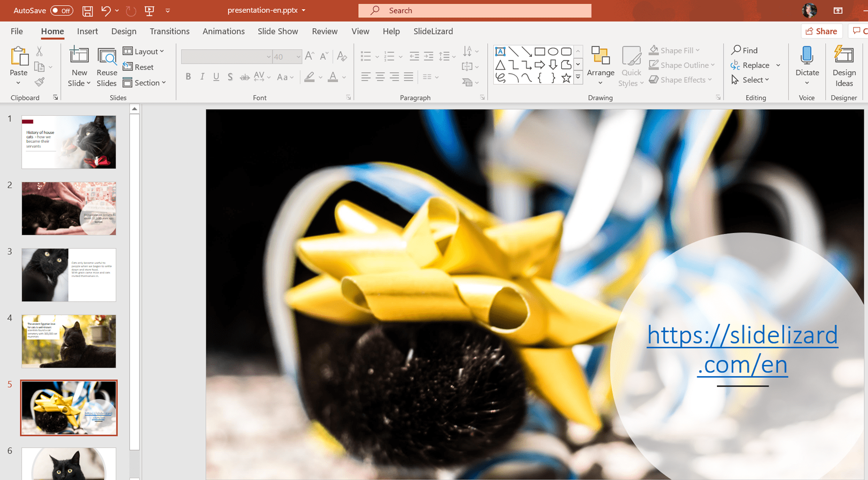Start presentation from beginning icon

[x=149, y=11]
